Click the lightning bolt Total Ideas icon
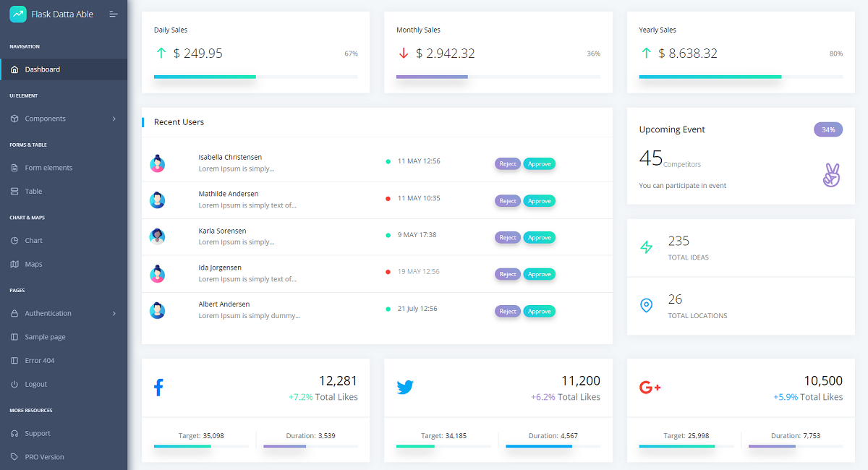This screenshot has height=470, width=868. point(647,247)
